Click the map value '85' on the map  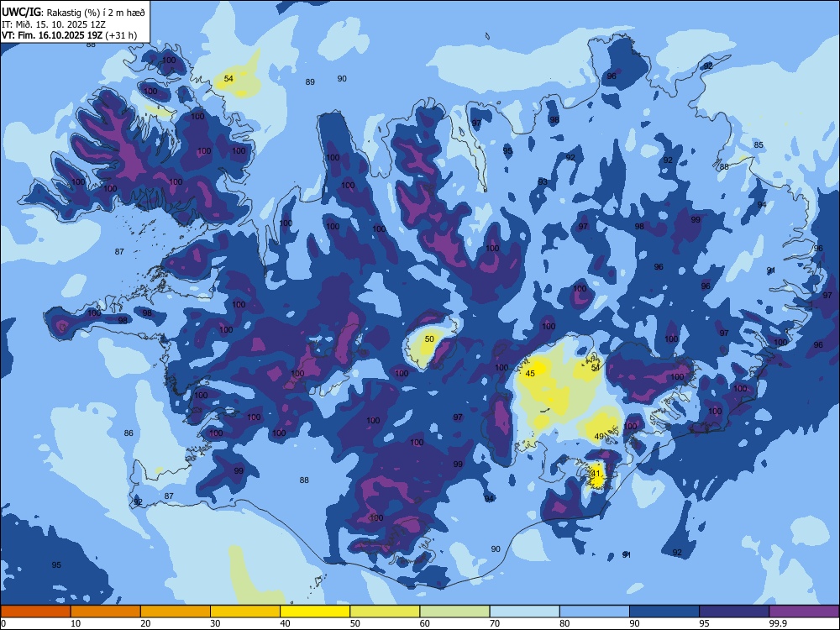coord(758,145)
